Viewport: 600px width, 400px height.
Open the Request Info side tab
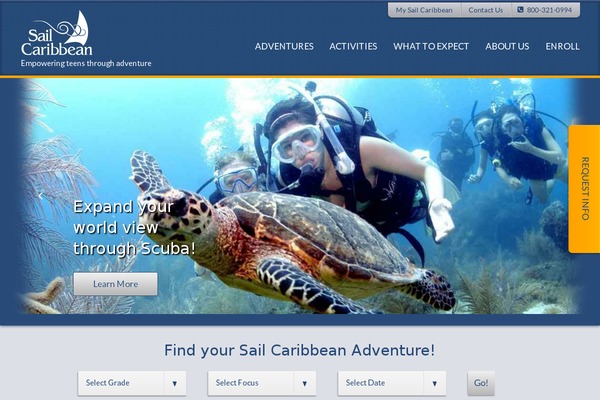point(584,189)
